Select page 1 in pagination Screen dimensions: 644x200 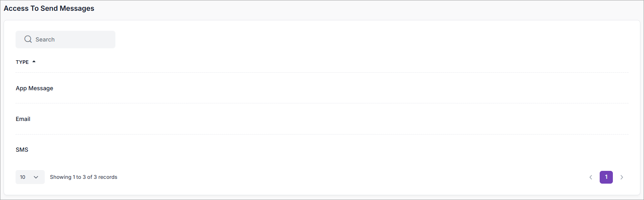tap(606, 177)
